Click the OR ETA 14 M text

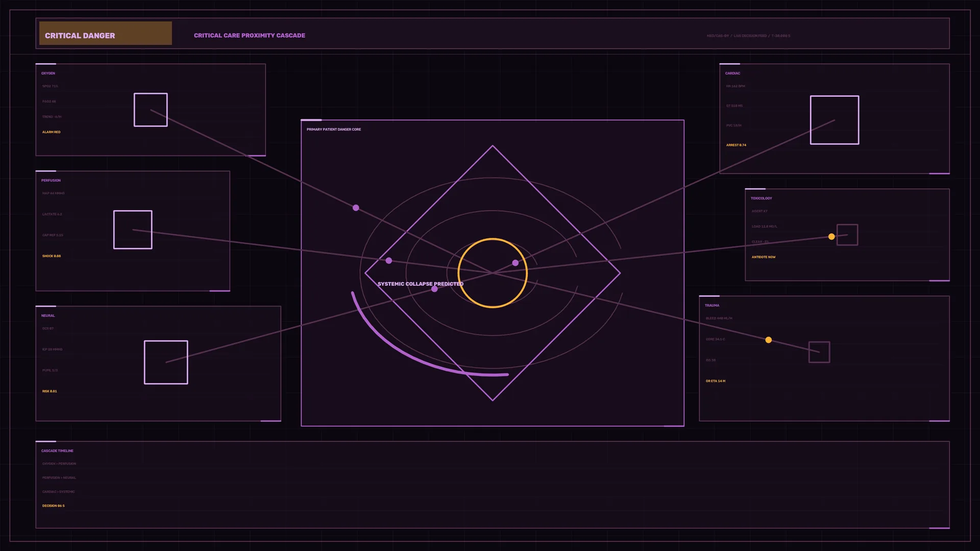point(716,381)
